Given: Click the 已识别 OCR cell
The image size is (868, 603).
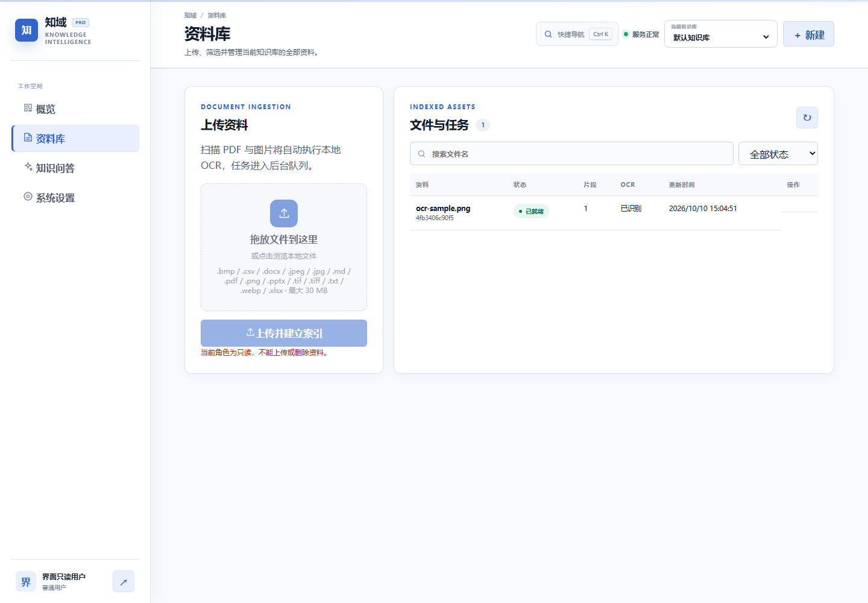Looking at the screenshot, I should pos(631,209).
